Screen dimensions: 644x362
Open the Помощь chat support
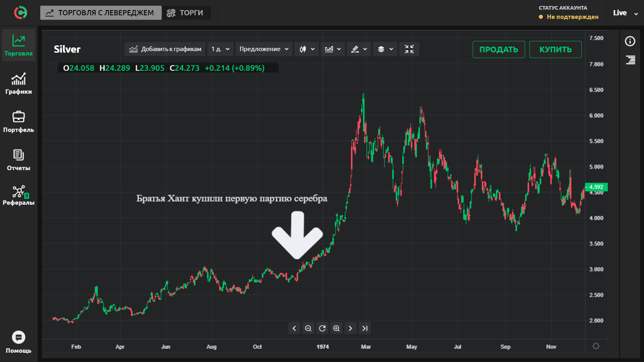[19, 342]
